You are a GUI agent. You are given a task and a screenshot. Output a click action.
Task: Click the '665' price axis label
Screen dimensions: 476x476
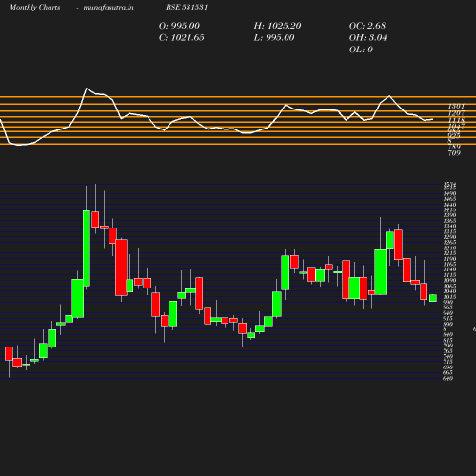pos(448,372)
